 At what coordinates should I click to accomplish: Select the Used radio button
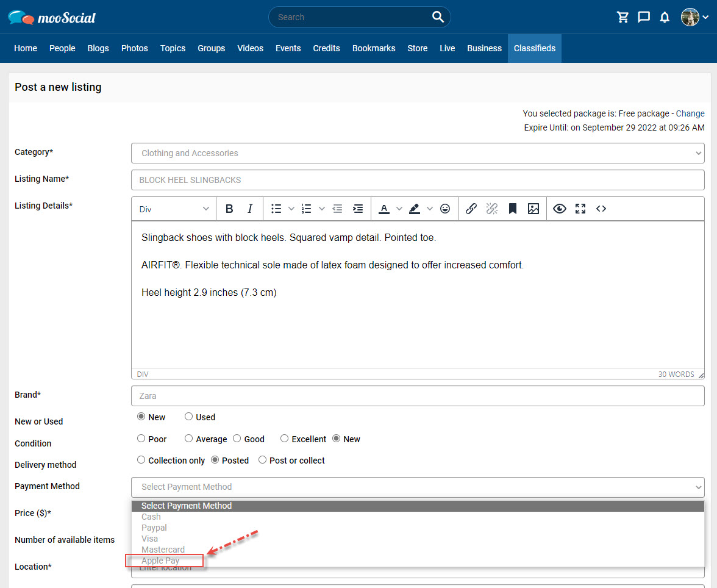pos(188,417)
